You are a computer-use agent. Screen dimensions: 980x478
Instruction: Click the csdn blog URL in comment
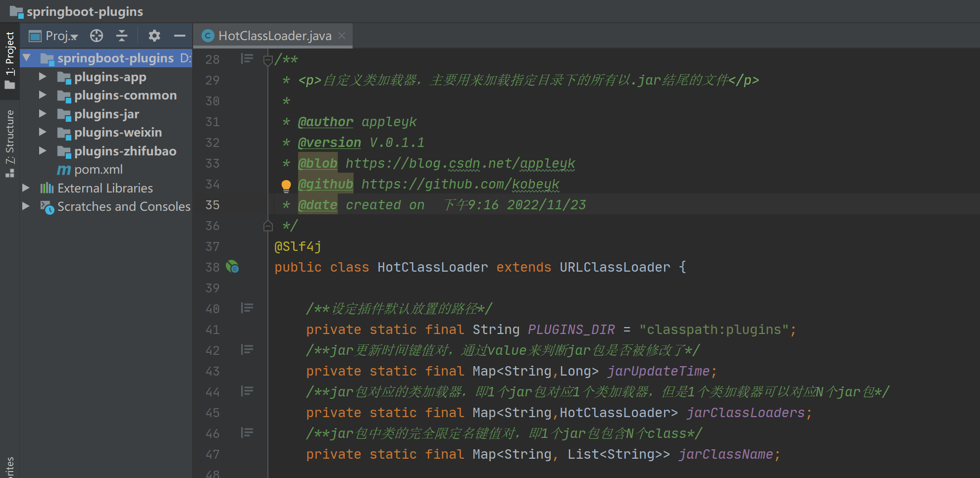point(460,163)
